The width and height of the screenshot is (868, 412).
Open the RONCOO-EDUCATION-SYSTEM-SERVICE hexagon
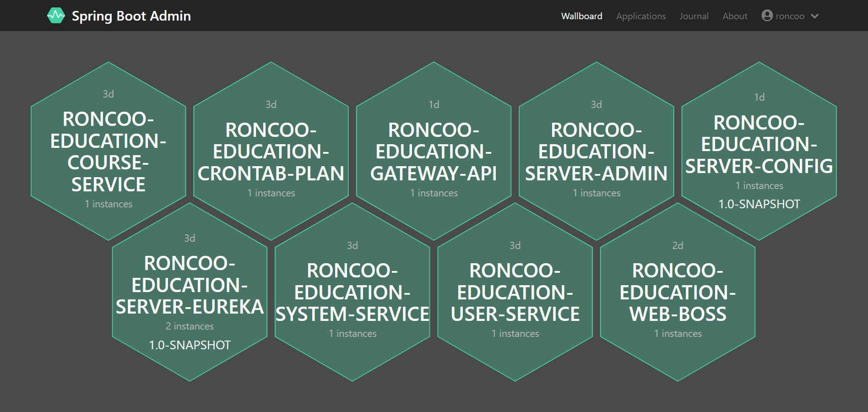pyautogui.click(x=353, y=292)
